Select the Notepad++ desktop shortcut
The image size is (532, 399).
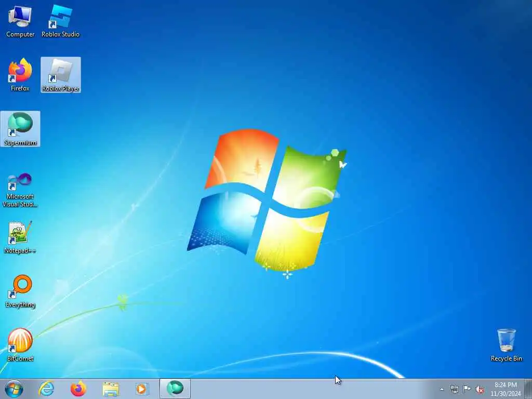tap(20, 237)
